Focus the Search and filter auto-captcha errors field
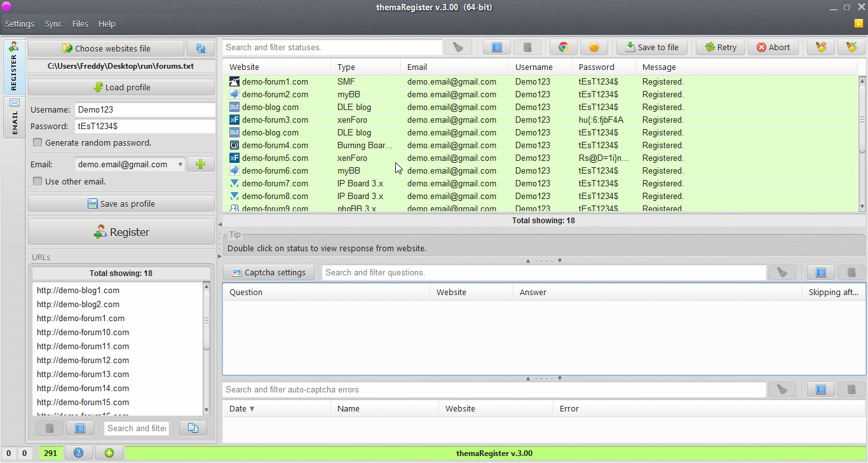 click(x=494, y=389)
